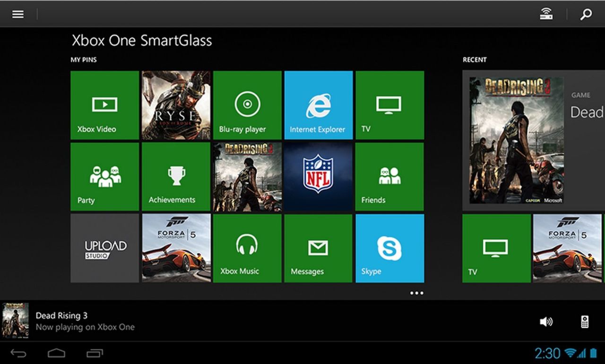
Task: Open the Internet Explorer tile
Action: click(x=319, y=105)
